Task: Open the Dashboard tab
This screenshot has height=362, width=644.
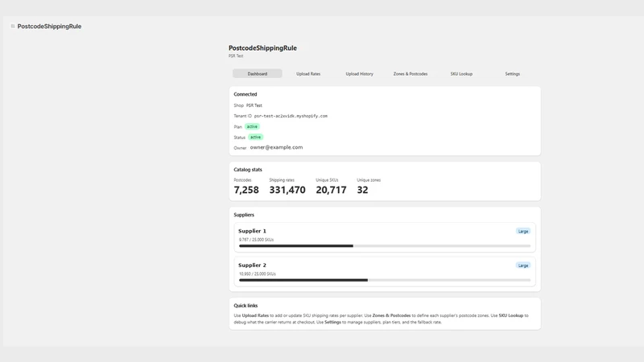Action: (x=257, y=74)
